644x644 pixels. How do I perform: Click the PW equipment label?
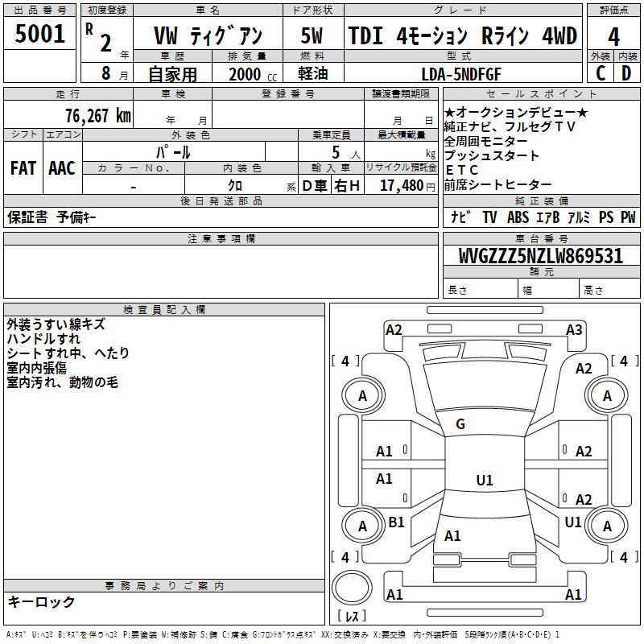pos(628,217)
